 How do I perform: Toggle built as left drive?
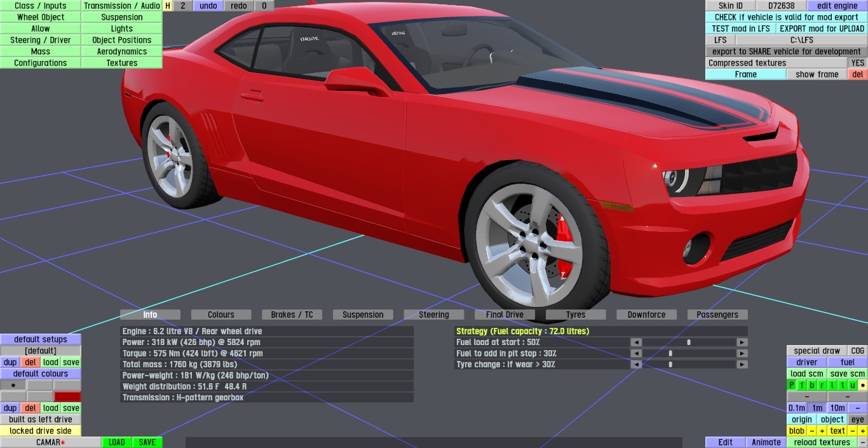tap(41, 419)
